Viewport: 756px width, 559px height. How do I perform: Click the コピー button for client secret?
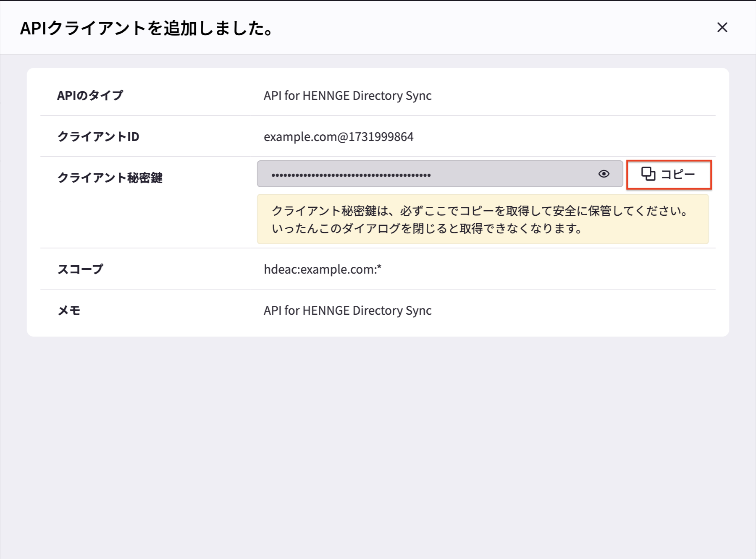coord(669,174)
